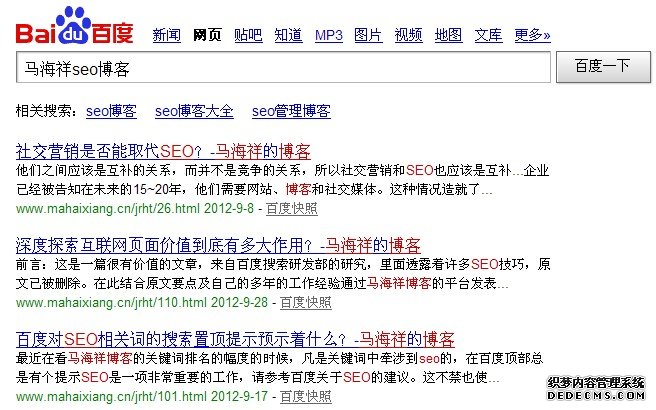Open the 知道 (Zhidao) tab
656x410 pixels.
pos(288,36)
